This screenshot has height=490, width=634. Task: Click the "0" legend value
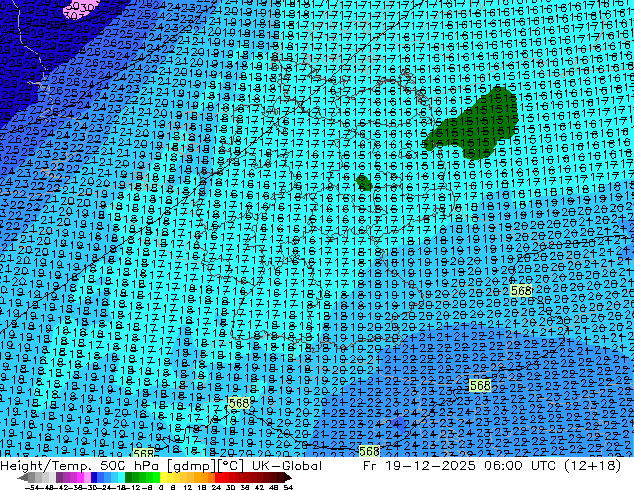click(x=161, y=488)
